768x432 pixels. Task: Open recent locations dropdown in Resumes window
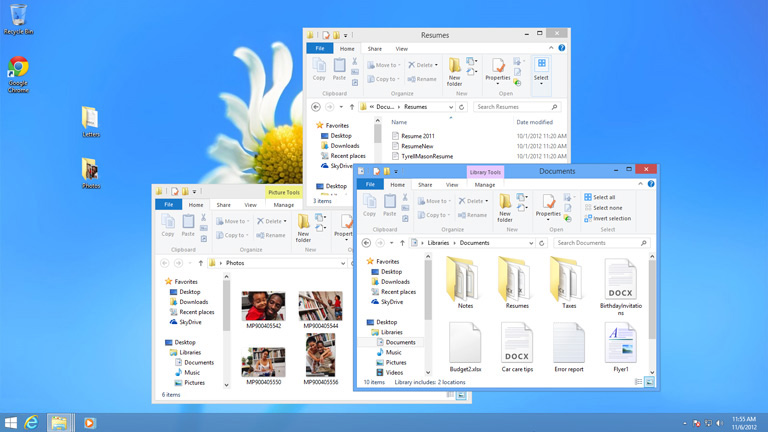point(340,107)
